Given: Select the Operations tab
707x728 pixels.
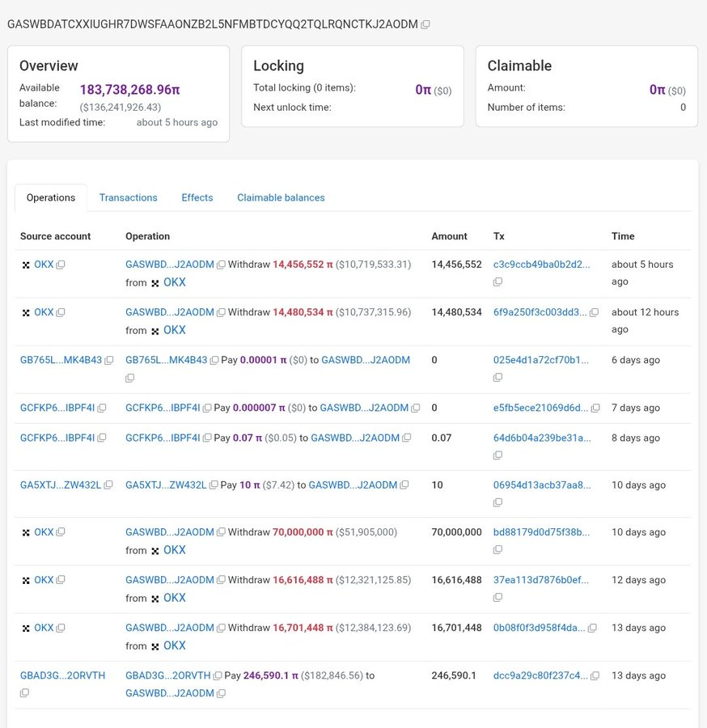Looking at the screenshot, I should tap(51, 198).
